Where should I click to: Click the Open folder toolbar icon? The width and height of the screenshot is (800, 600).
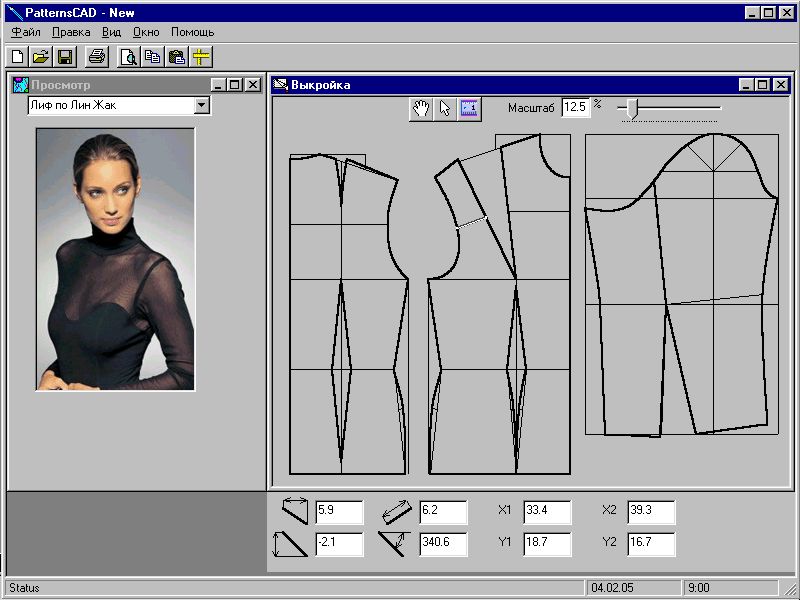[x=41, y=57]
